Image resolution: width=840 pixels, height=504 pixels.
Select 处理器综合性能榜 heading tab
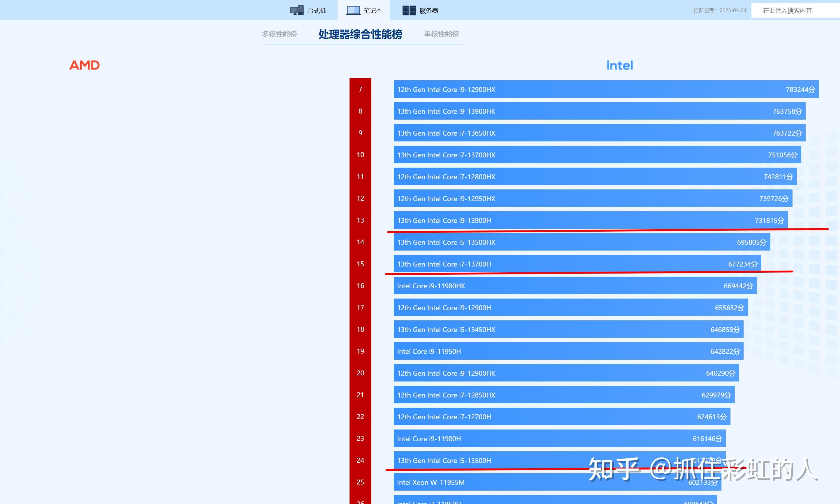360,34
